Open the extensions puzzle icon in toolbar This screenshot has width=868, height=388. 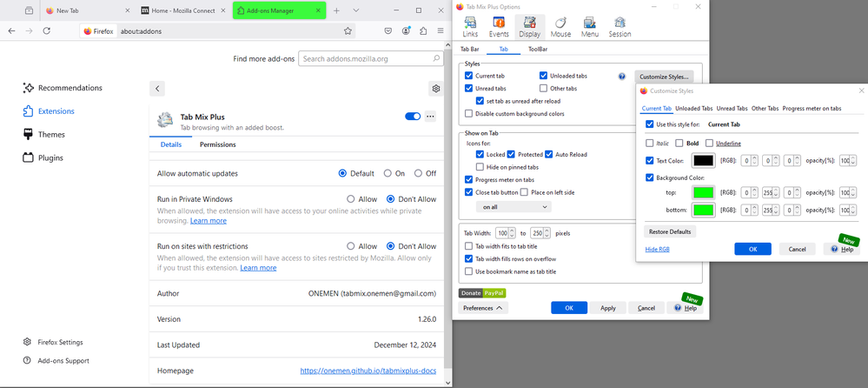pyautogui.click(x=423, y=31)
